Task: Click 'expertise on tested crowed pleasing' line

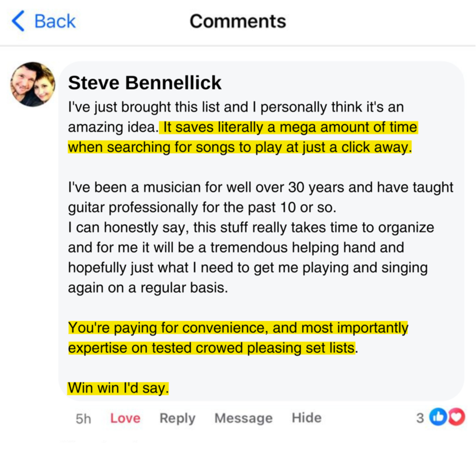Action: [x=211, y=348]
